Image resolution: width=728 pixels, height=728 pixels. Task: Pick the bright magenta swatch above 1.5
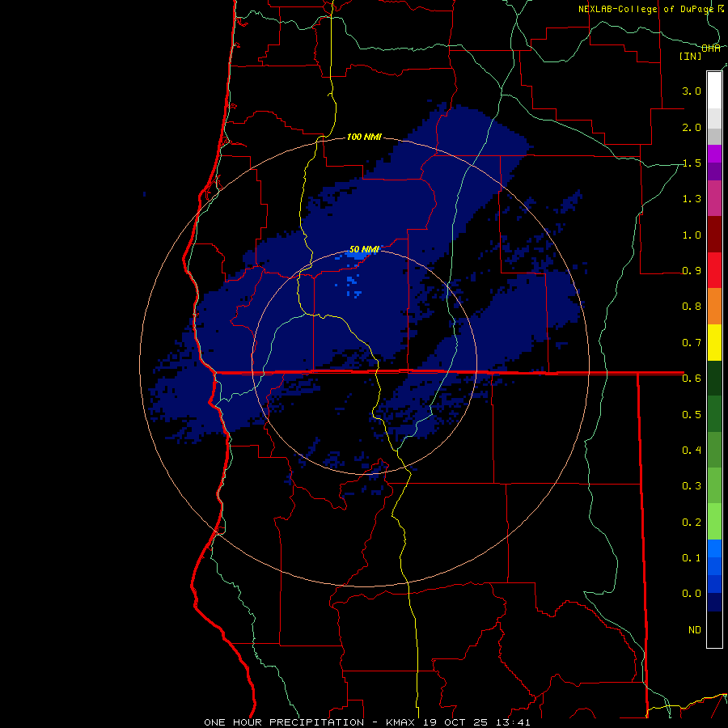714,154
